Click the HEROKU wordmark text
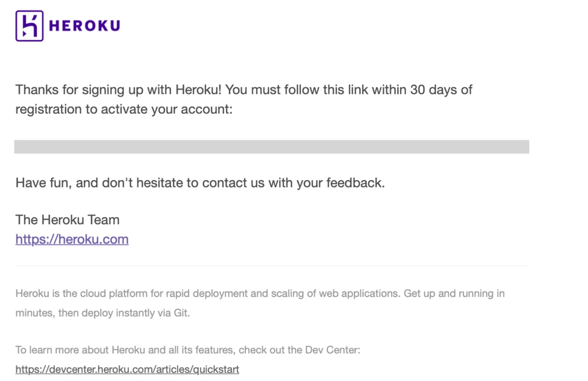 click(x=85, y=26)
